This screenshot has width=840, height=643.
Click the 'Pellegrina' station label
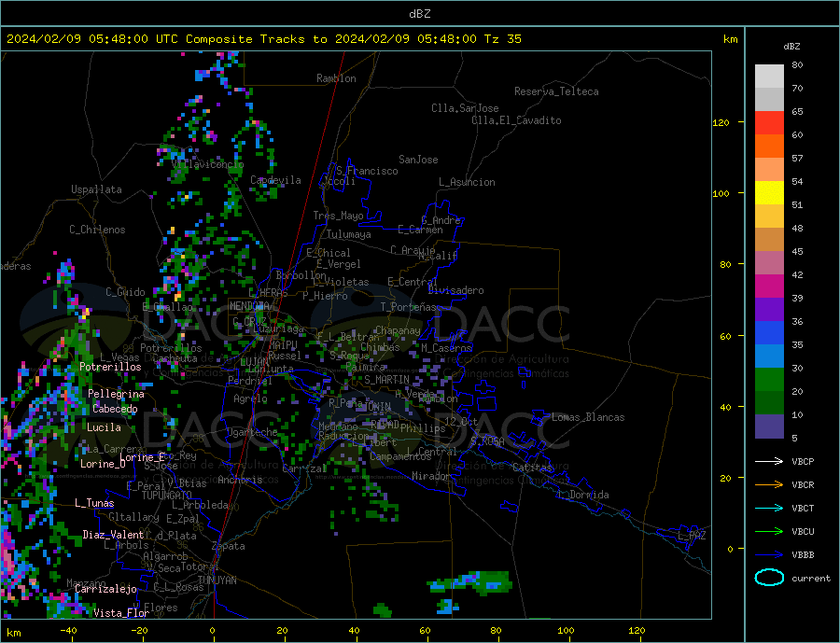click(x=117, y=394)
